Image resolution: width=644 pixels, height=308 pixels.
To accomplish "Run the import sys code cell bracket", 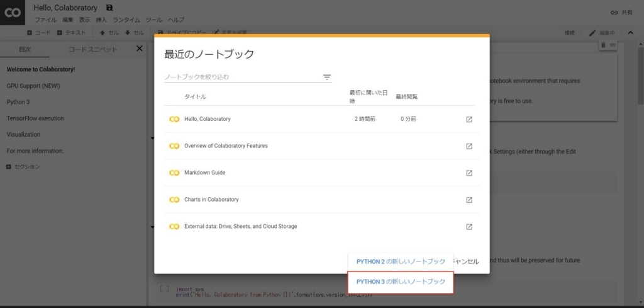I will [x=164, y=289].
